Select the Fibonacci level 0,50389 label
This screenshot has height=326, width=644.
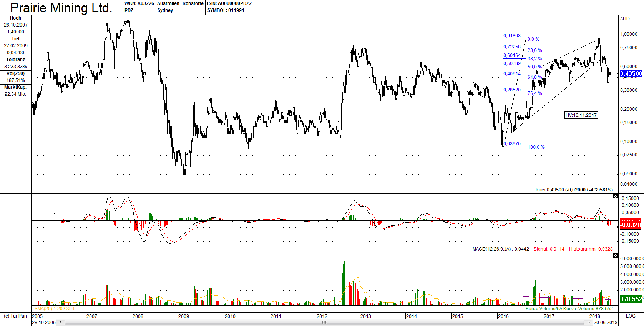(512, 63)
